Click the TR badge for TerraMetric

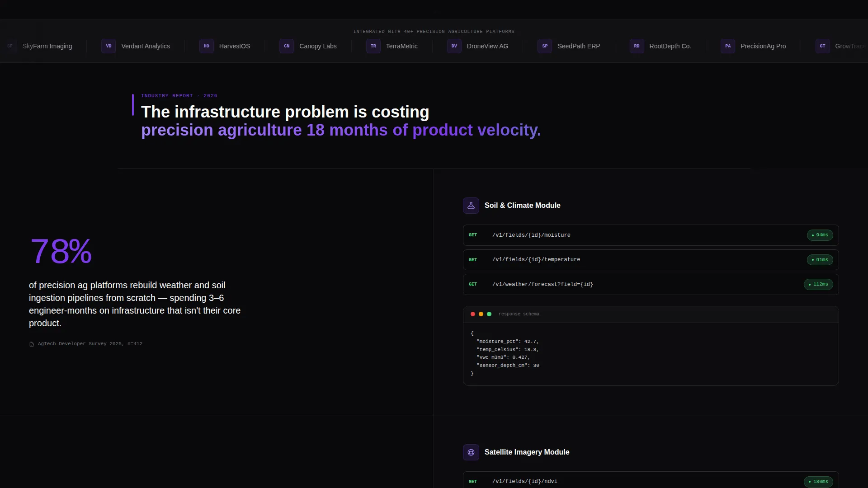click(373, 46)
